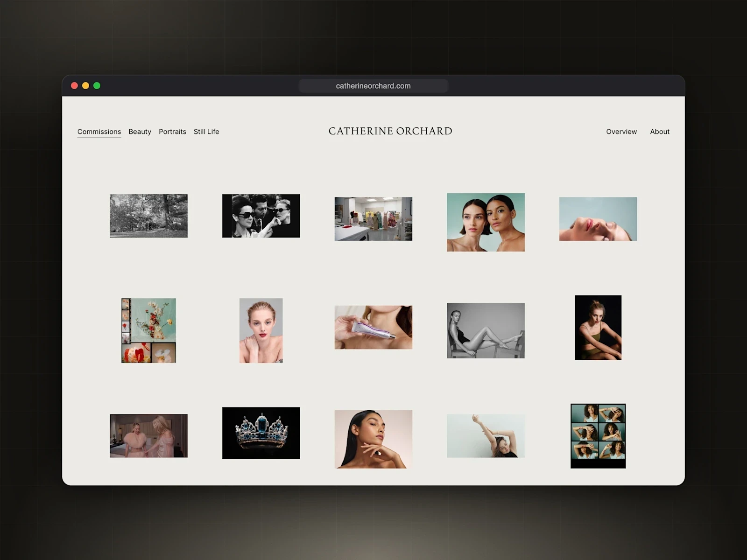
Task: Click the green fullscreen window button
Action: tap(97, 85)
